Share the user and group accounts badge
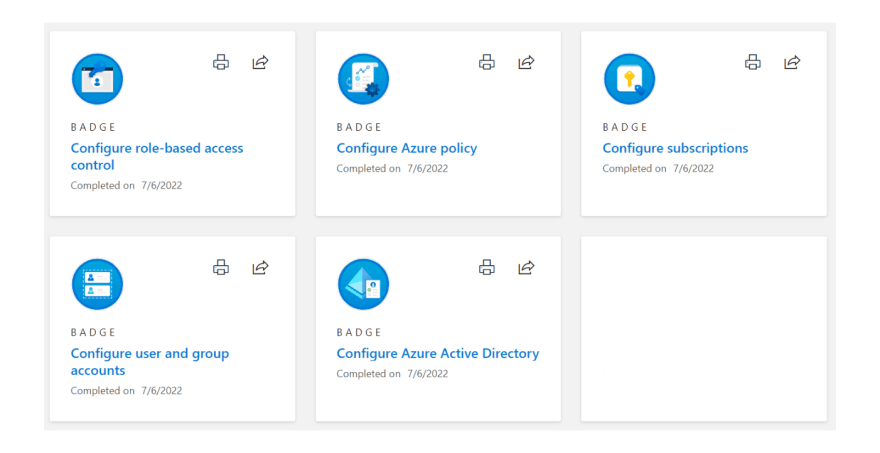 260,268
